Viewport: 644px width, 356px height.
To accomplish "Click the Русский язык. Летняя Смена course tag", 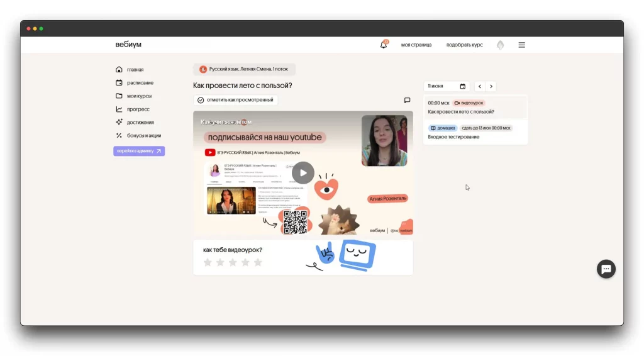I will (244, 69).
